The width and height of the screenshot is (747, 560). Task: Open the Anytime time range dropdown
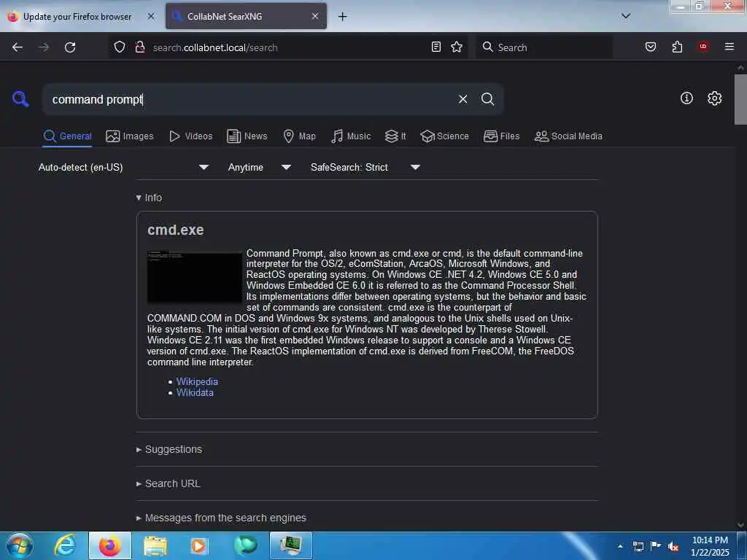pos(260,167)
